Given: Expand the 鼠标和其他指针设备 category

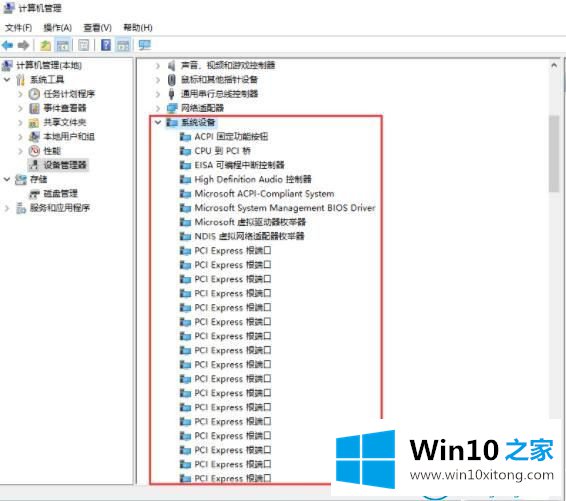Looking at the screenshot, I should tap(157, 80).
